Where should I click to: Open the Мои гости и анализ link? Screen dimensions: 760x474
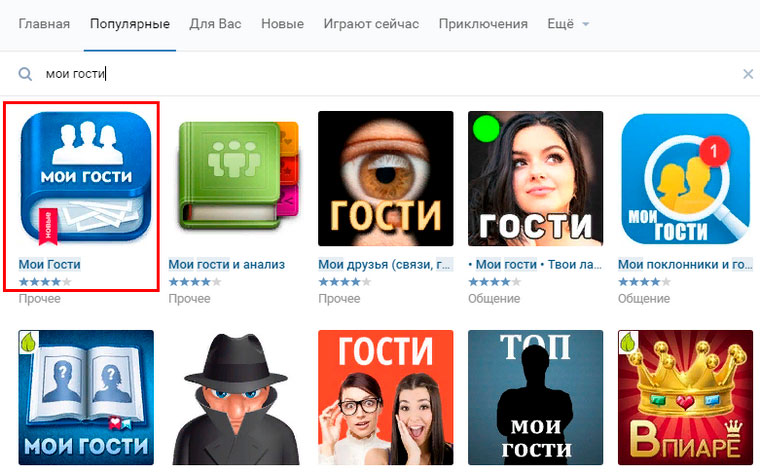pos(227,265)
